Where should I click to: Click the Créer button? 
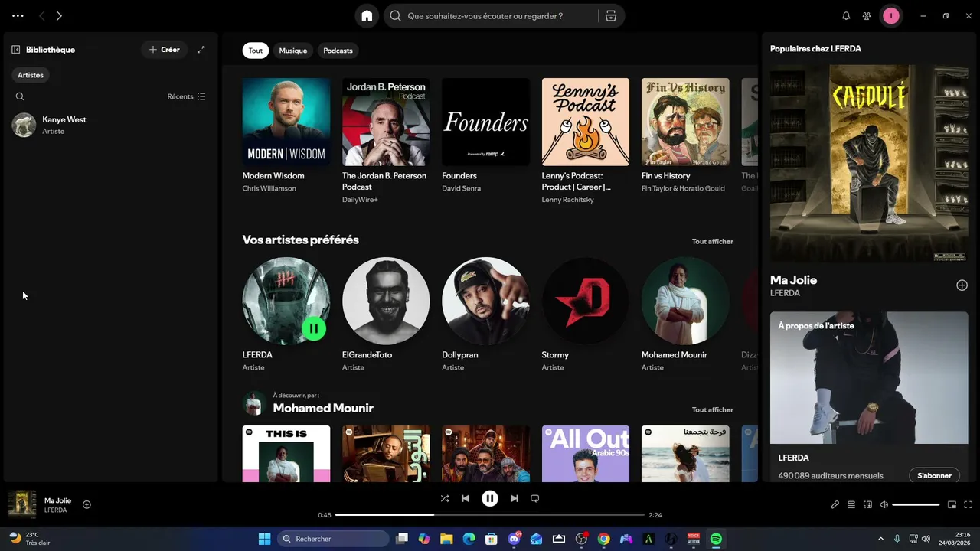(x=165, y=50)
